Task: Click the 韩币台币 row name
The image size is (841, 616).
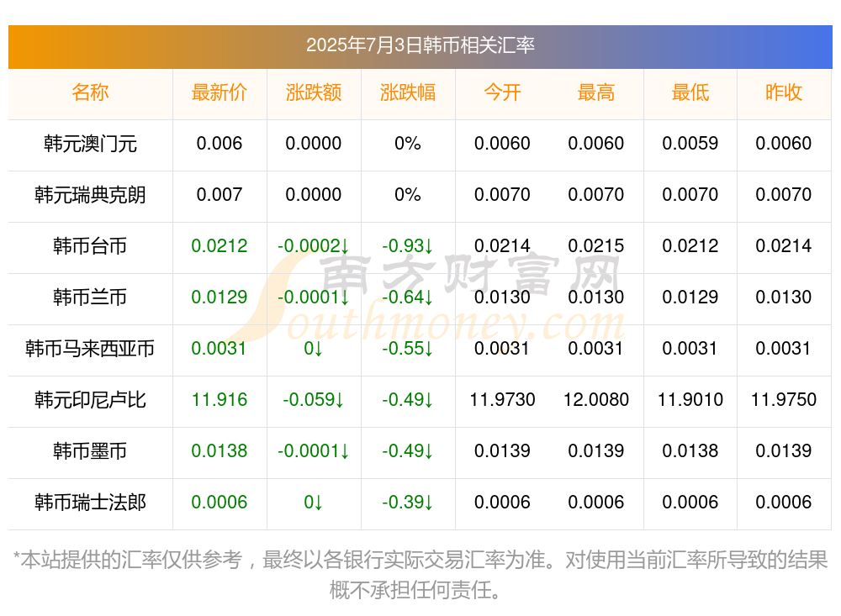Action: pyautogui.click(x=90, y=246)
